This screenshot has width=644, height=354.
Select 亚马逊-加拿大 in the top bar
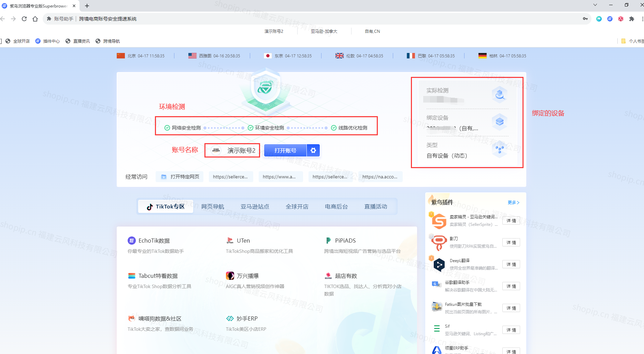point(324,31)
